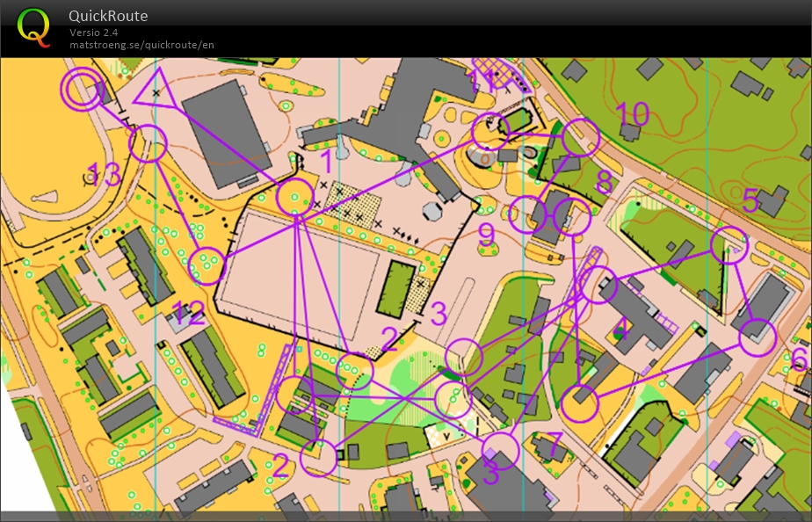Viewport: 812px width, 522px height.
Task: Click the purple control number 13
Action: pos(103,175)
